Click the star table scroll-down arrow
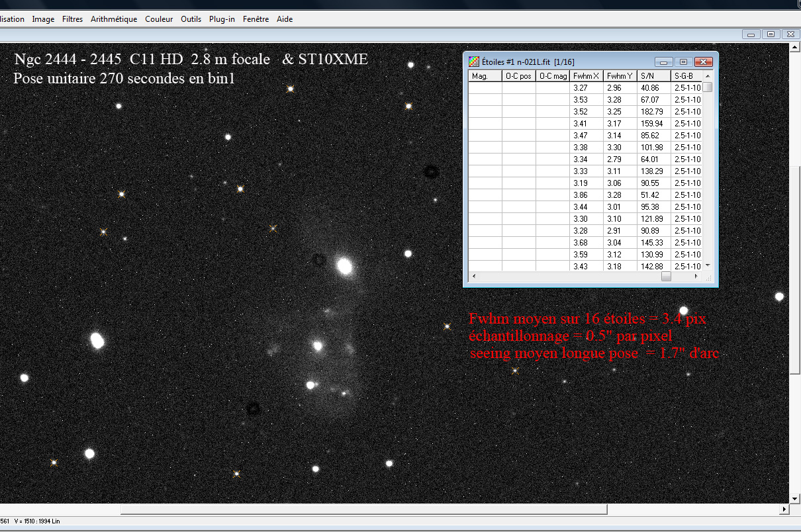The width and height of the screenshot is (801, 532). coord(708,265)
